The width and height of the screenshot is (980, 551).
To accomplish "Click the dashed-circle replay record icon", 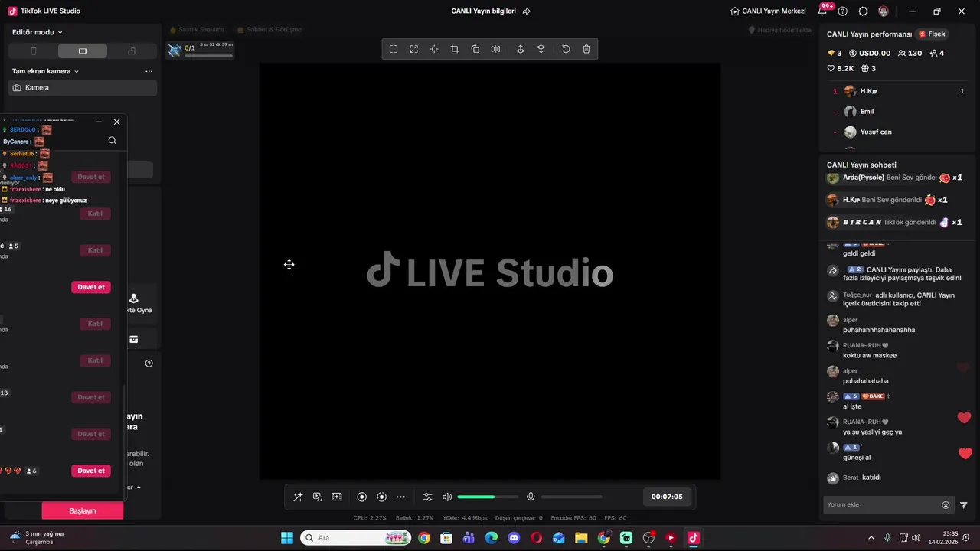I will [x=381, y=497].
